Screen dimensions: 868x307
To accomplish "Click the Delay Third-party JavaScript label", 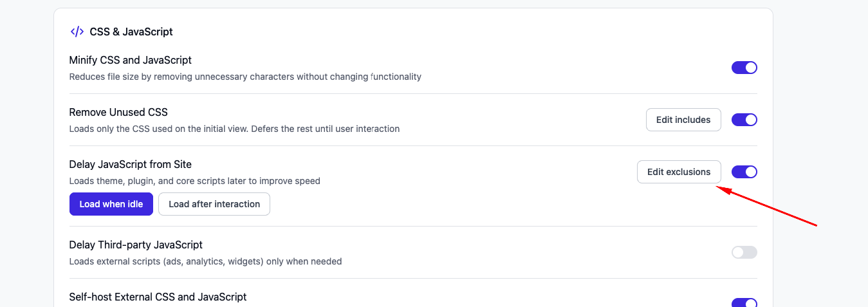I will click(136, 245).
